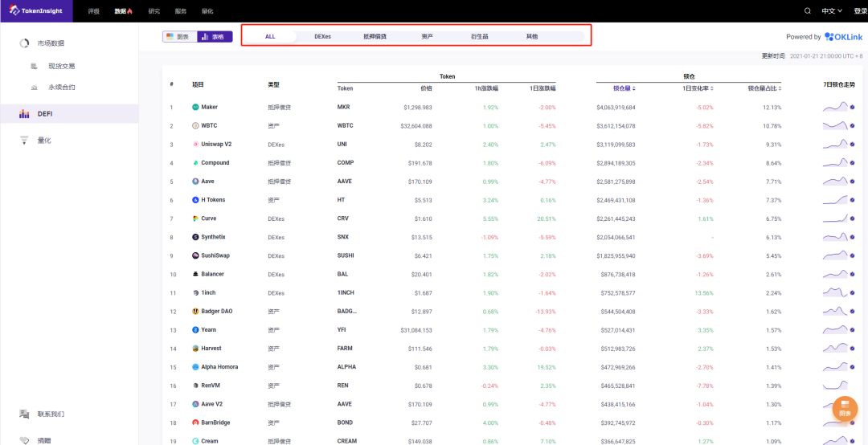Open 1inch 7-day lock trend sparkline
The height and width of the screenshot is (445, 868).
[835, 293]
